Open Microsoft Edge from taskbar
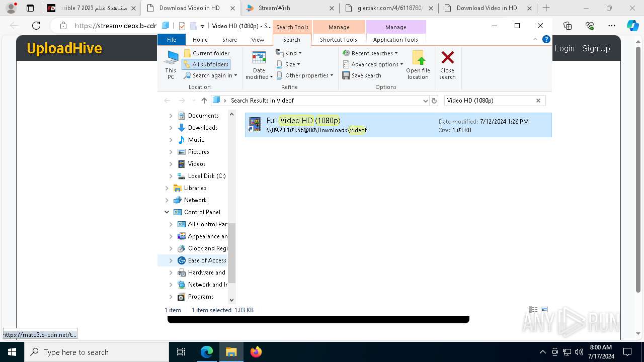 207,352
